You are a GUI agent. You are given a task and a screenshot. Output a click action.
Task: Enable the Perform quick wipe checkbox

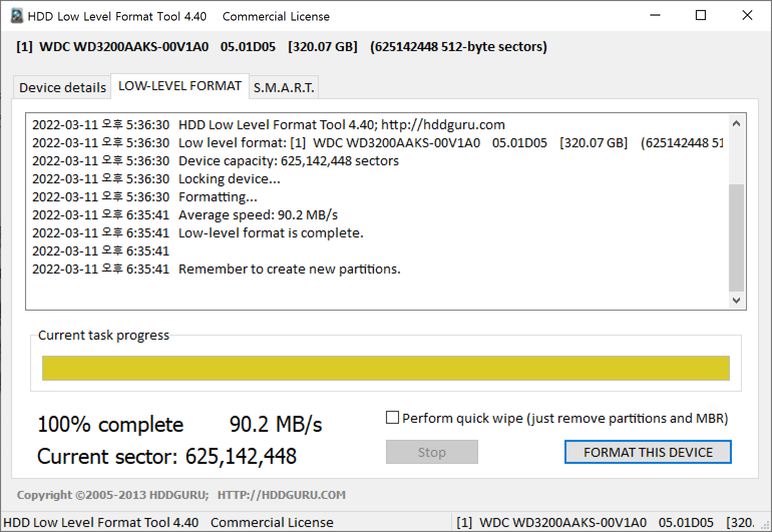[393, 418]
